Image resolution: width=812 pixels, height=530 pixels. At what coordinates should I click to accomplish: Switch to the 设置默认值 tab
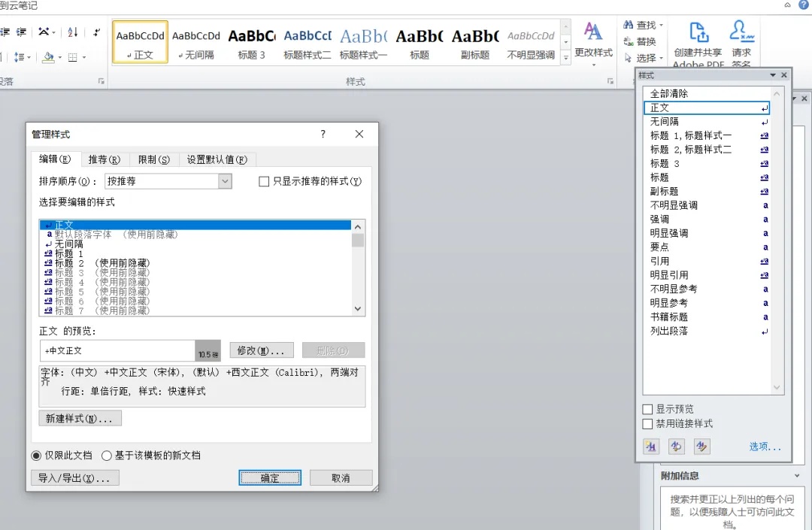click(217, 159)
